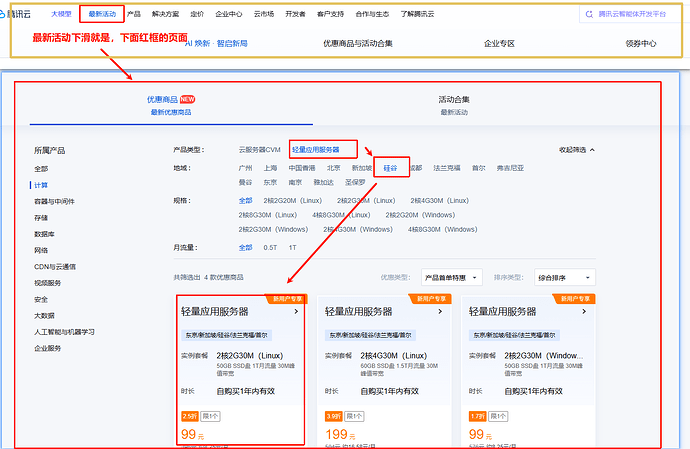Pick 广州 region filter
The image size is (690, 449).
coord(246,168)
